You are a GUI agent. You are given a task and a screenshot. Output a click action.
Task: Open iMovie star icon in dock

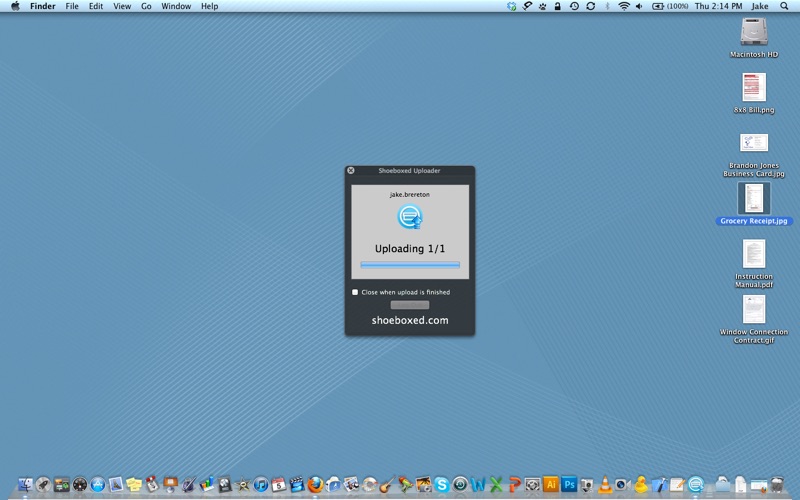click(242, 484)
